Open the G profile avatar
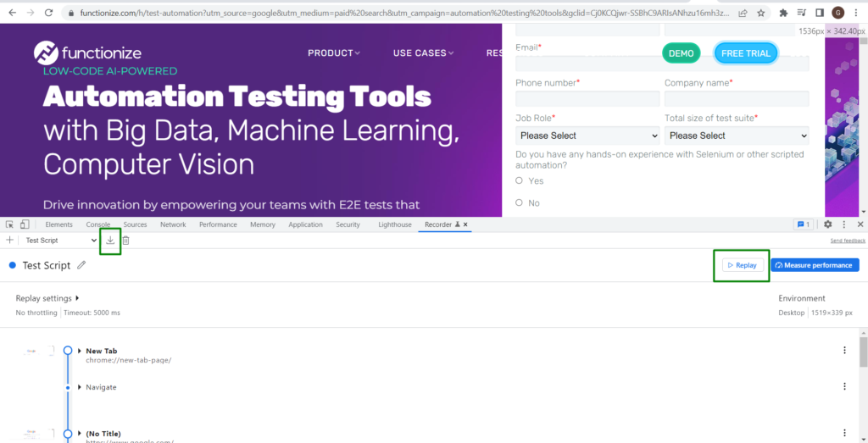The image size is (868, 443). [838, 12]
